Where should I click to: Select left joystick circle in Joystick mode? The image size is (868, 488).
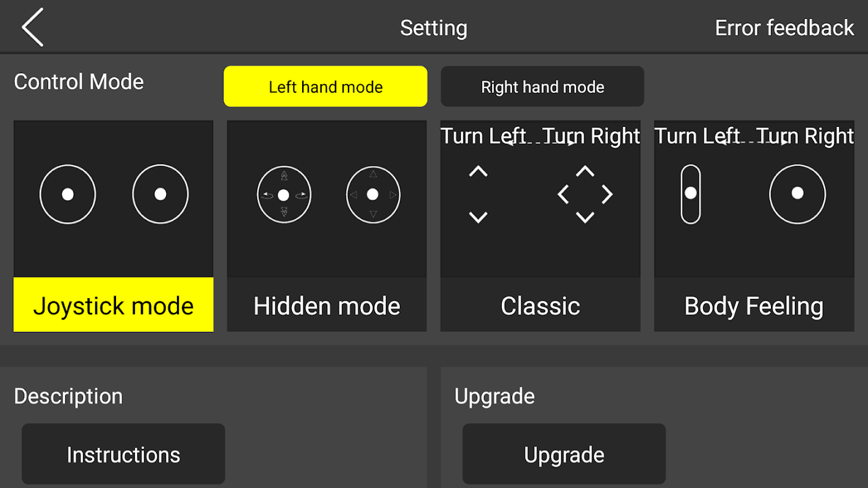pos(68,194)
